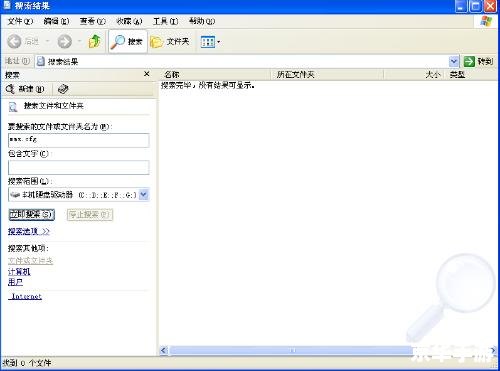Expand Search Options (搜索选项) link
500x371 pixels.
pos(29,231)
